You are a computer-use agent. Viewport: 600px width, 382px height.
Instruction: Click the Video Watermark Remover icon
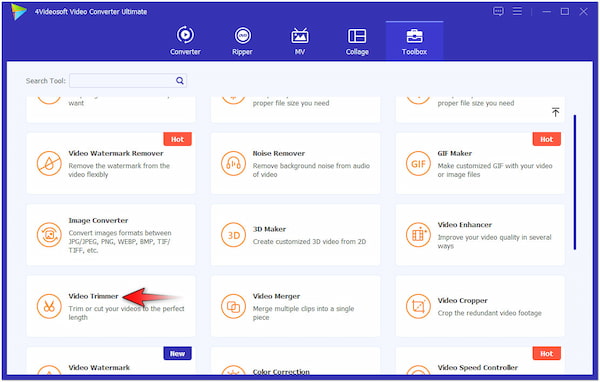[x=49, y=163]
